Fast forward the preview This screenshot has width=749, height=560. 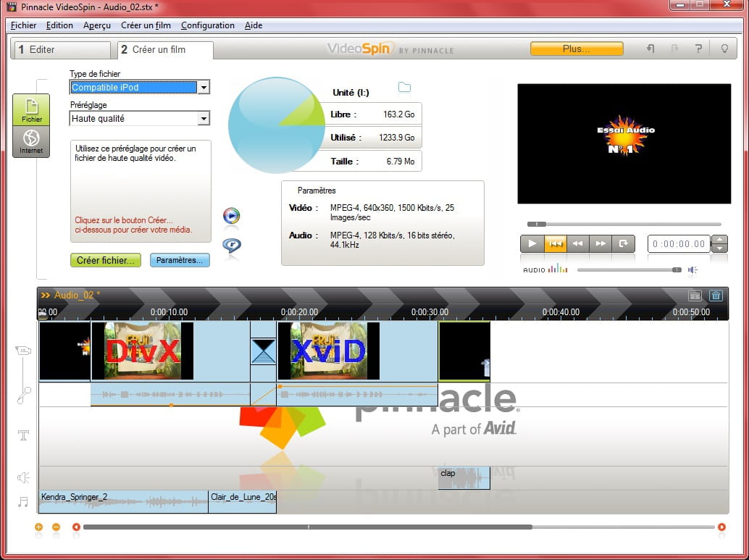pyautogui.click(x=601, y=243)
